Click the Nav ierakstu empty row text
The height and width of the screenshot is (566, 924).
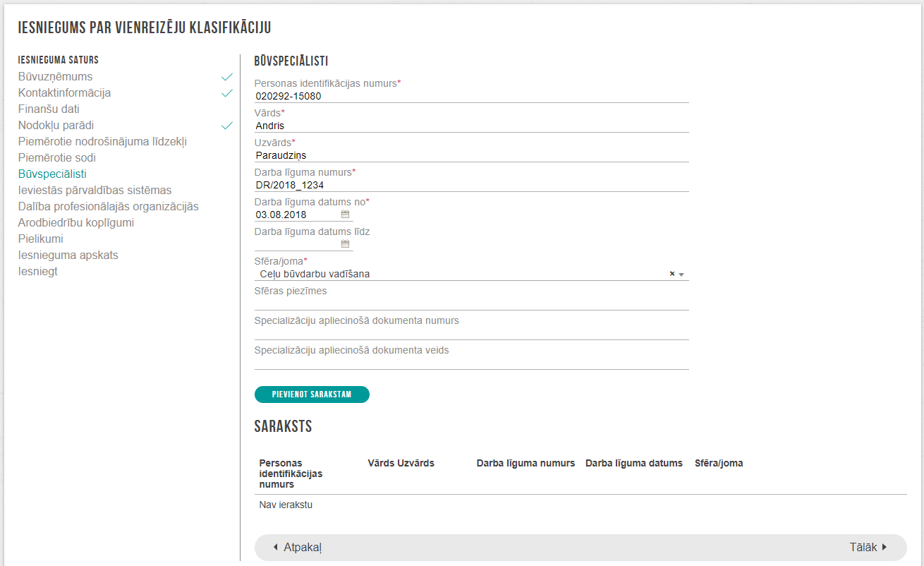[286, 505]
